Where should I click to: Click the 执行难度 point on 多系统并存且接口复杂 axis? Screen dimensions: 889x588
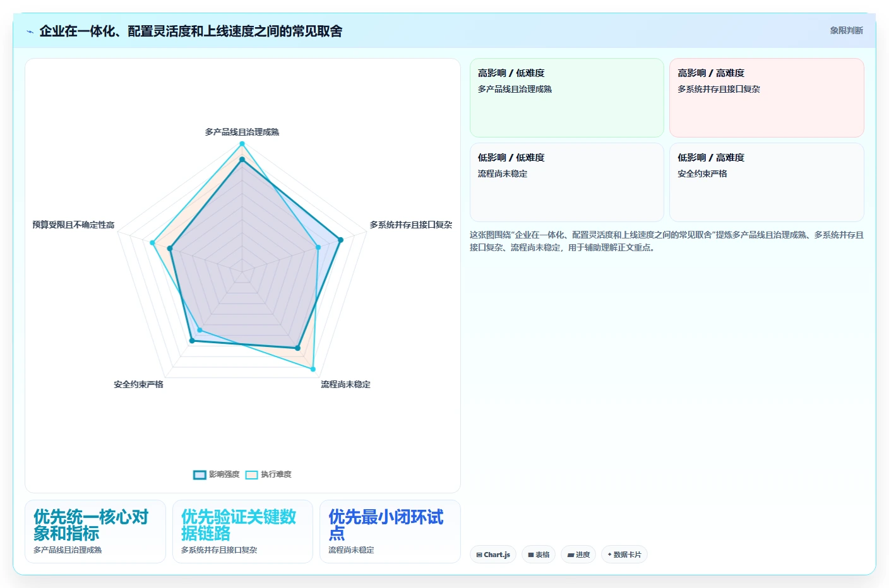[318, 247]
